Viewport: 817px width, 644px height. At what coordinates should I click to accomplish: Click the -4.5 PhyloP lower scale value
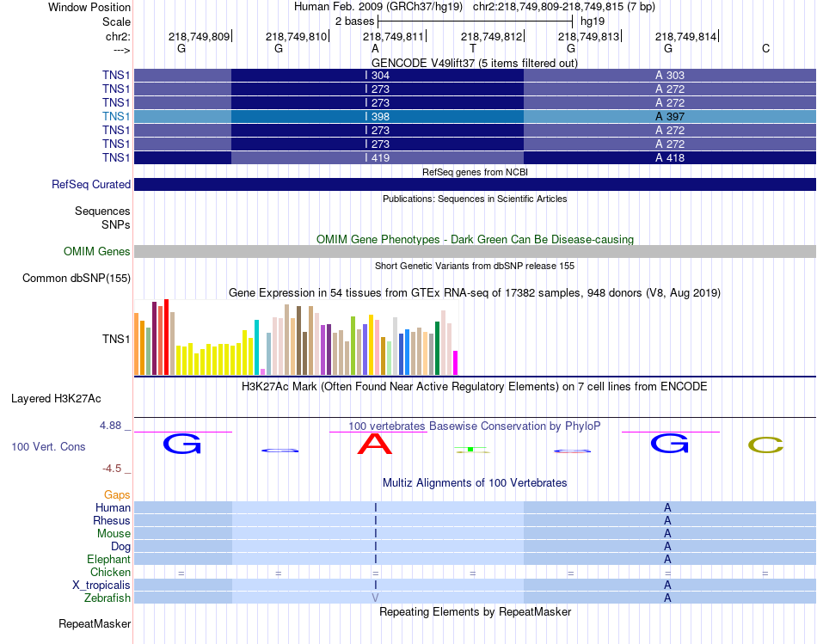click(112, 469)
